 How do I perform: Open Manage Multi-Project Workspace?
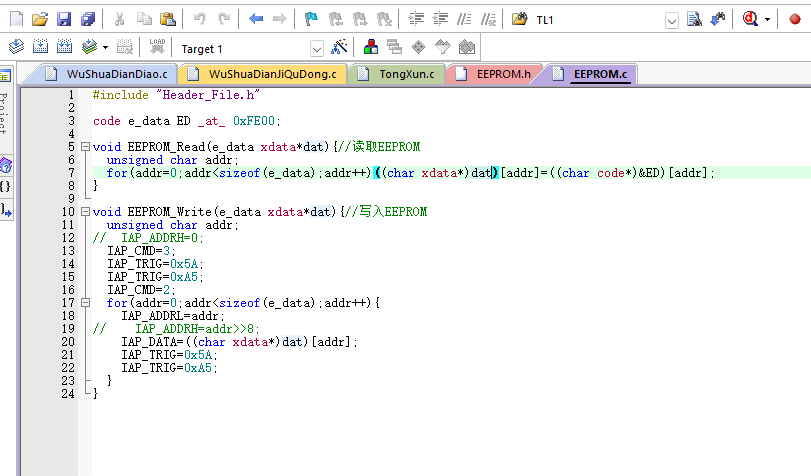click(x=395, y=47)
